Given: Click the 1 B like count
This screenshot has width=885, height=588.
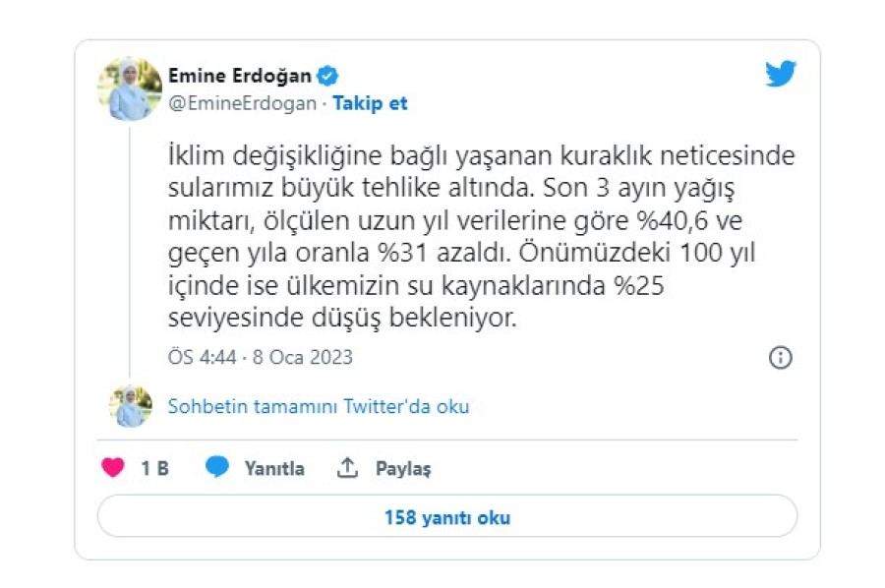Looking at the screenshot, I should point(154,469).
